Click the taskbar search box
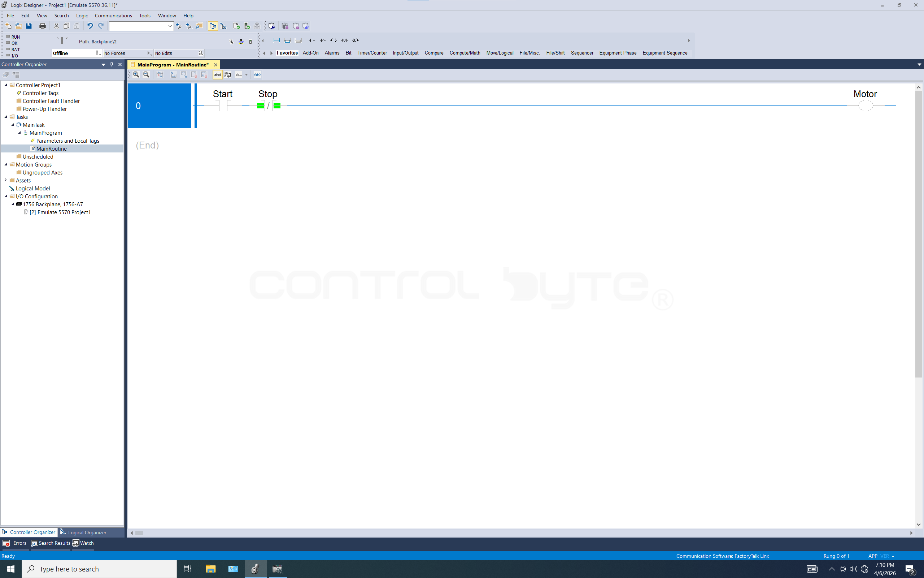The image size is (924, 578). [x=99, y=569]
